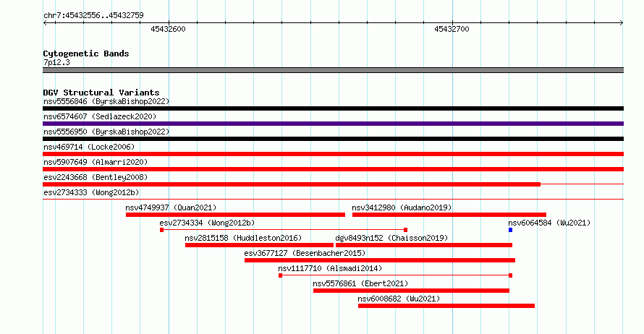This screenshot has height=334, width=644.
Task: Select the red nsv5576861 variant bar
Action: click(411, 291)
